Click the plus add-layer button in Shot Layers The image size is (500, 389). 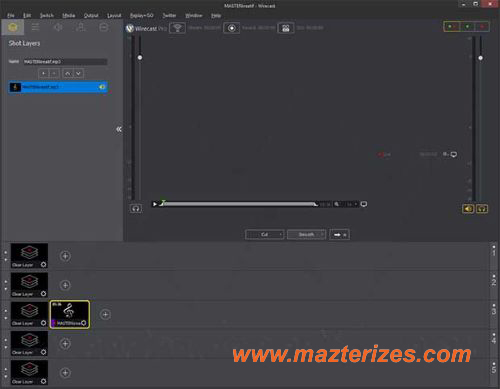tap(44, 73)
